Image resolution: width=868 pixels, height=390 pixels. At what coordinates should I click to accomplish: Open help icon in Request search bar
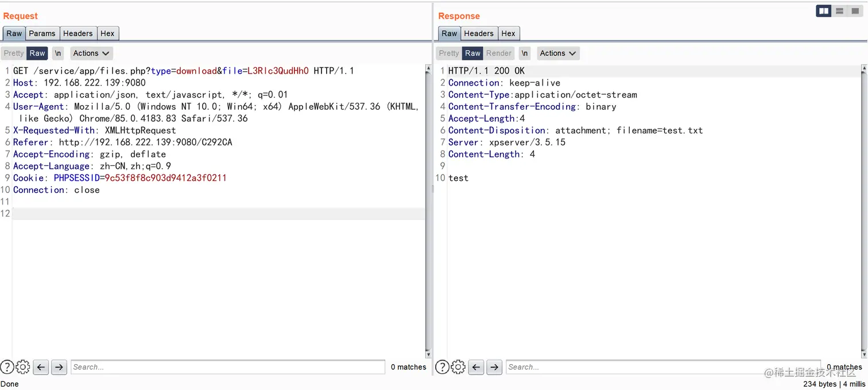click(x=7, y=367)
